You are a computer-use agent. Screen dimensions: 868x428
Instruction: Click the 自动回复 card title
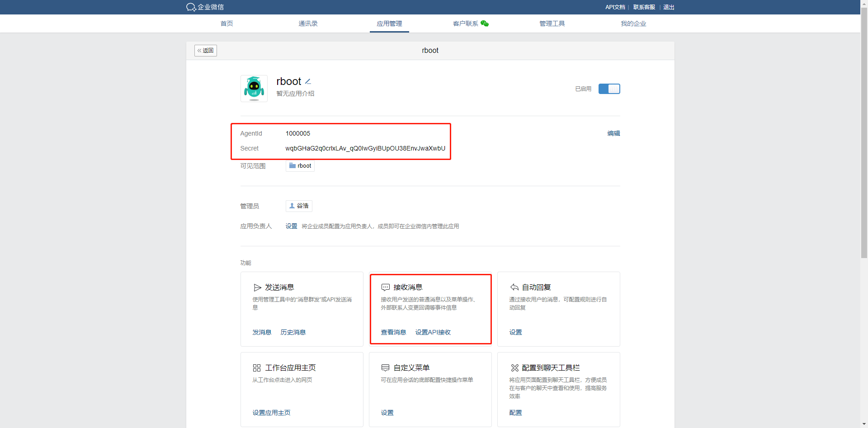536,287
